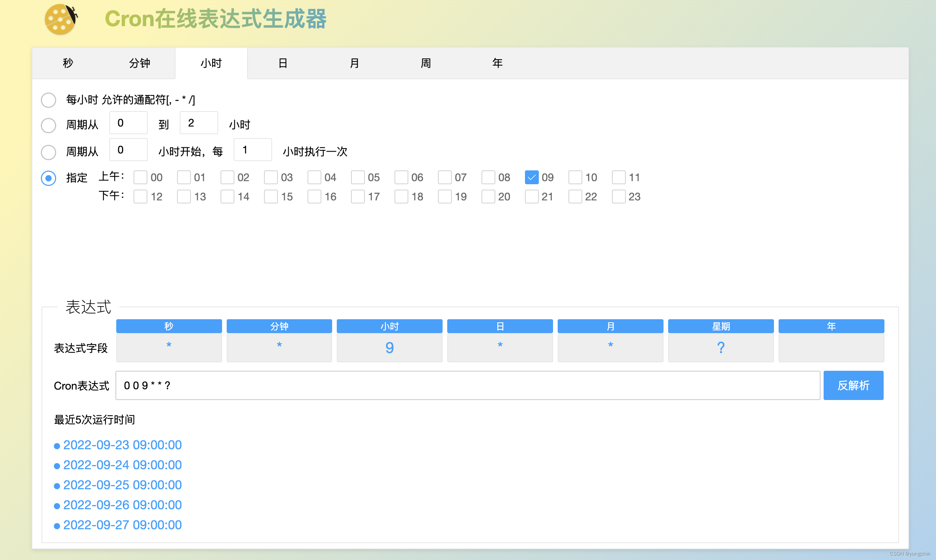936x560 pixels.
Task: Check the 10 hour checkbox
Action: pyautogui.click(x=575, y=177)
